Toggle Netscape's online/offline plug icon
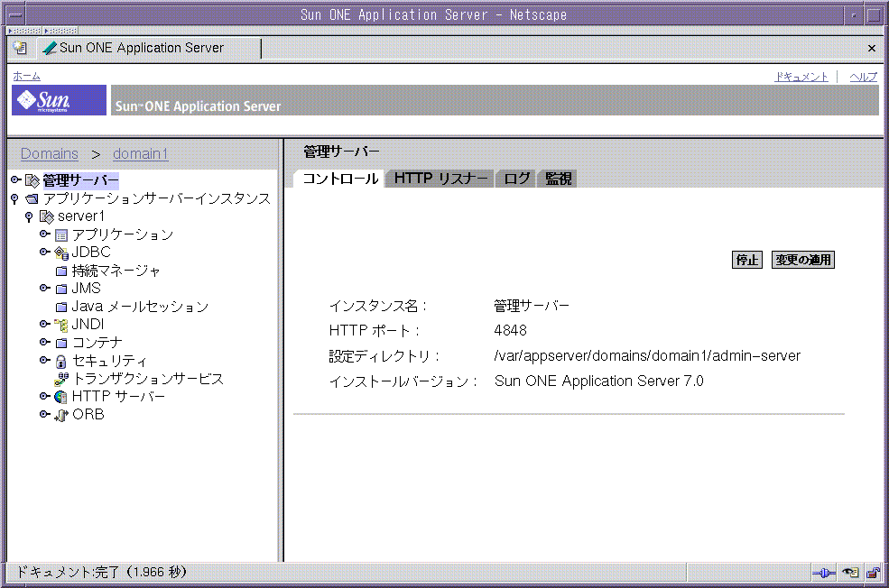The width and height of the screenshot is (889, 588). tap(822, 572)
